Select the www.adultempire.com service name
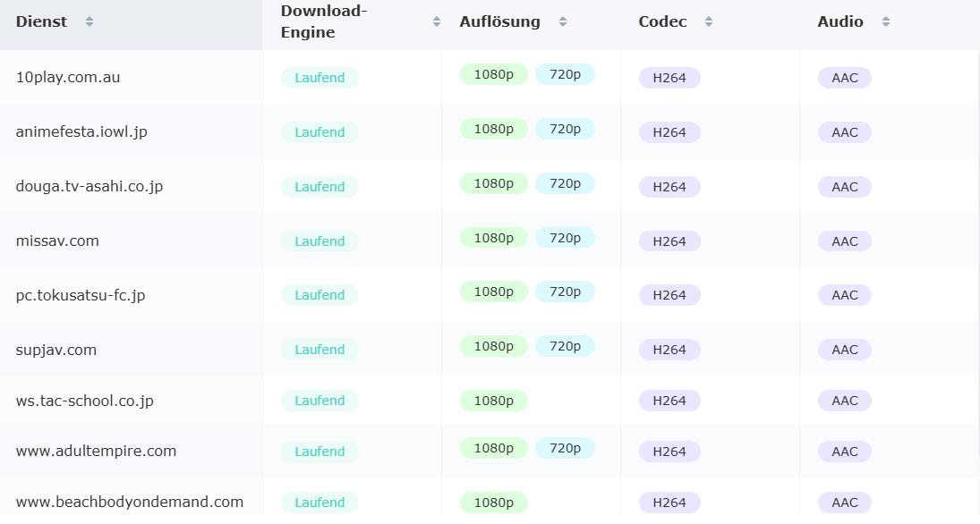 click(x=96, y=451)
